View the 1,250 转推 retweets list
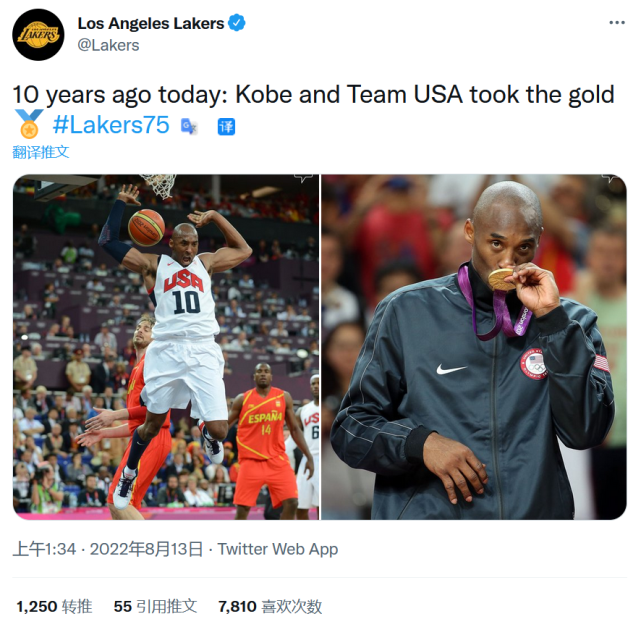This screenshot has width=641, height=627. click(54, 607)
